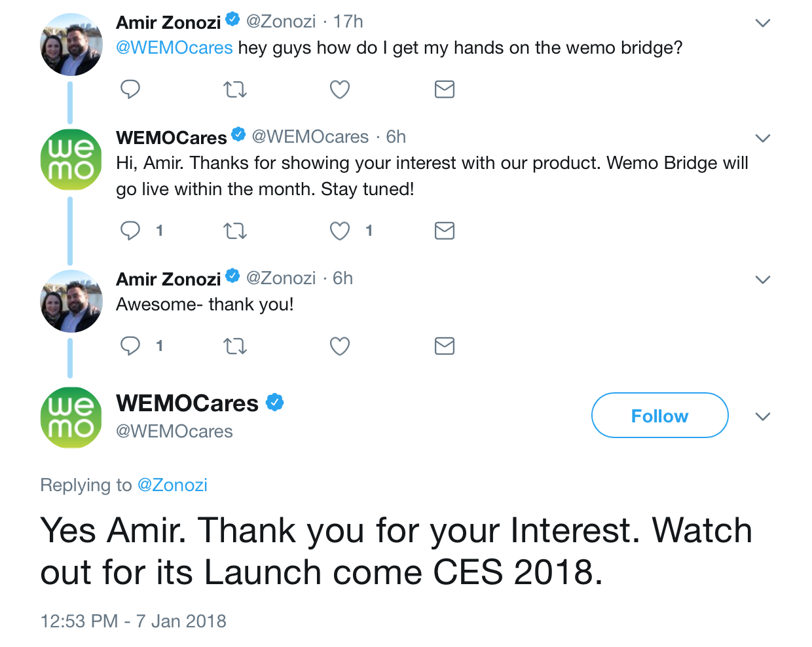Viewport: 812px width, 647px height.
Task: Like Amir's tweet asking about wemo bridge
Action: [339, 89]
